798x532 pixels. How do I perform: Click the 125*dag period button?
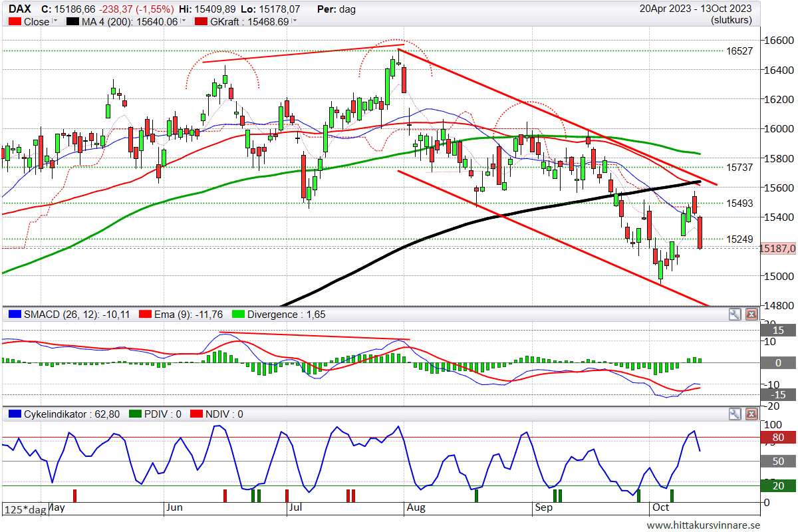[x=26, y=510]
